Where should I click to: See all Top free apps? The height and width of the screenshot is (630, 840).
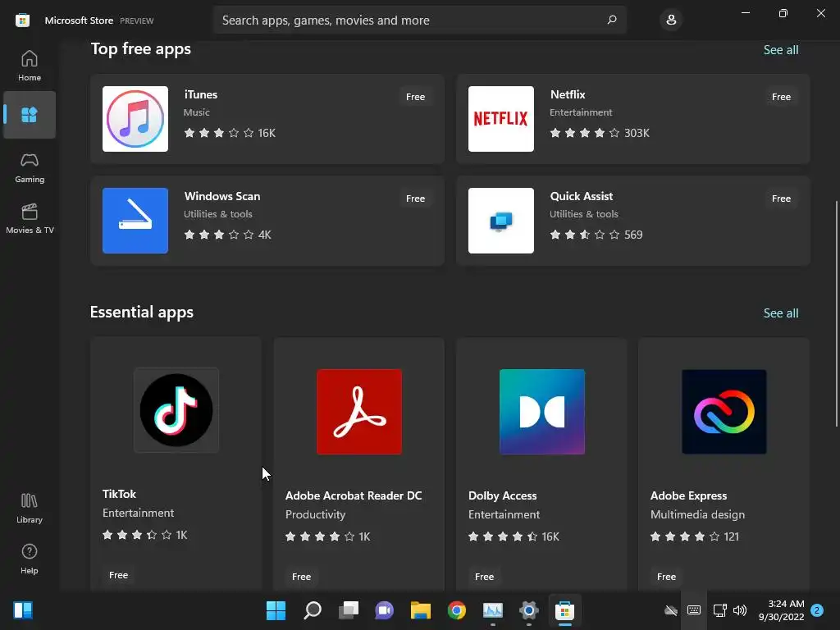(x=781, y=50)
